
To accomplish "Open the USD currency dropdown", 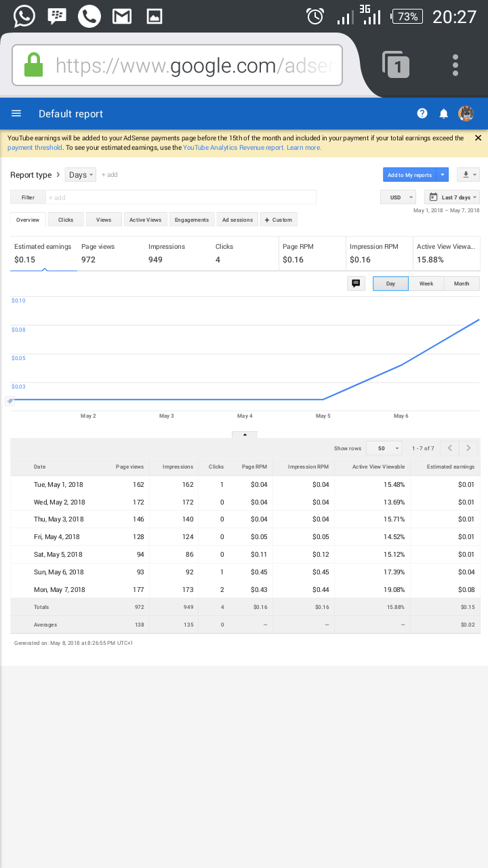I will (x=398, y=197).
